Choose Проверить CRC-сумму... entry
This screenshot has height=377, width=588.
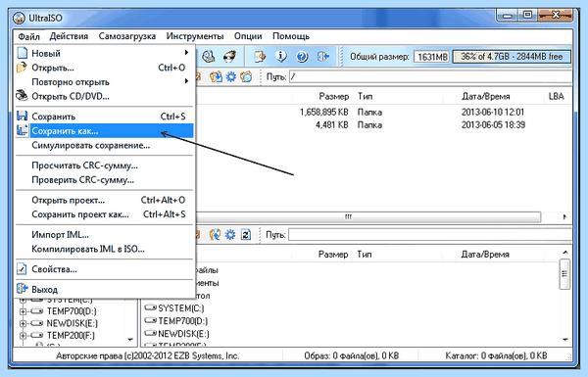104,179
